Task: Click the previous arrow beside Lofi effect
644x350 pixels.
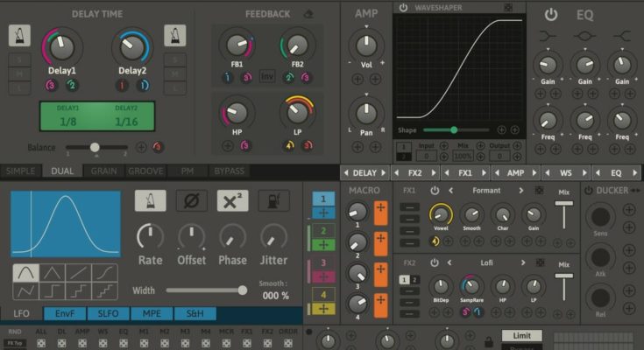Action: 450,262
